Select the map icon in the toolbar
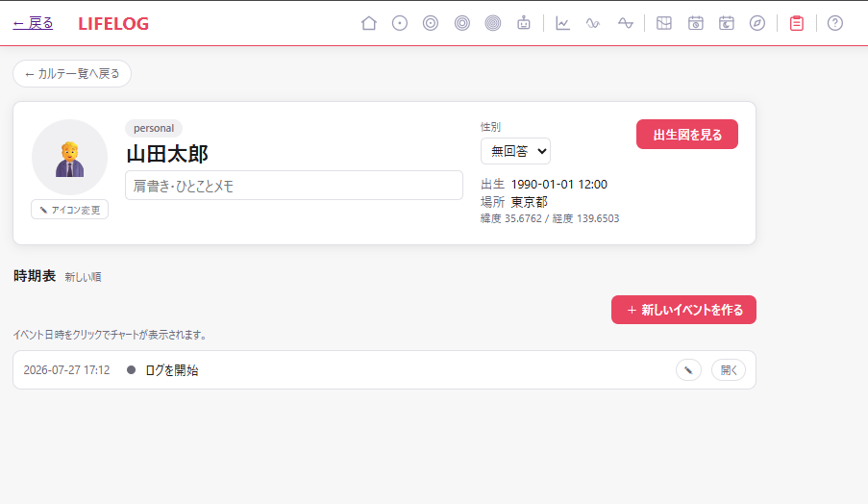The image size is (868, 504). tap(664, 23)
